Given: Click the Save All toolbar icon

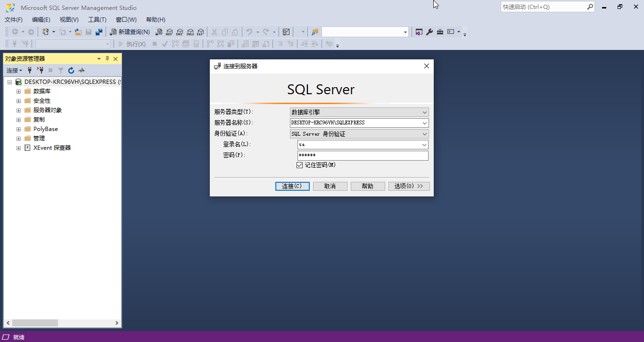Looking at the screenshot, I should coord(99,32).
